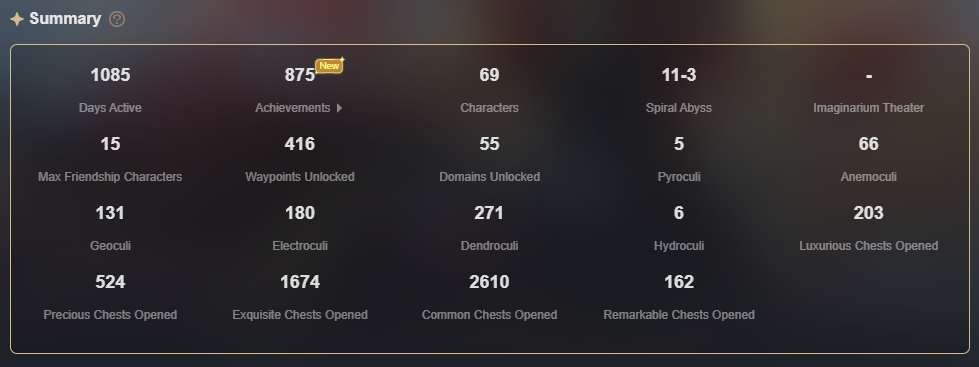Click the Remarkable Chests Opened label
The image size is (979, 367).
pos(679,315)
